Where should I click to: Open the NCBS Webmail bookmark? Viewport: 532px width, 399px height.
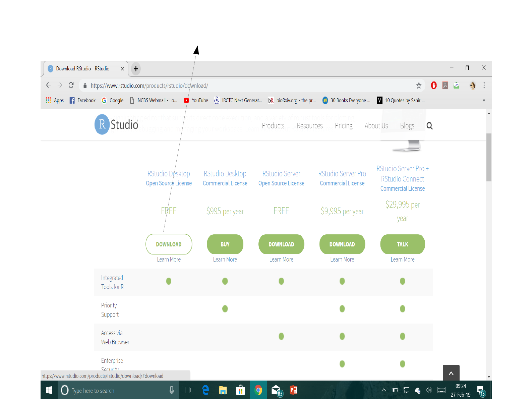(x=154, y=100)
